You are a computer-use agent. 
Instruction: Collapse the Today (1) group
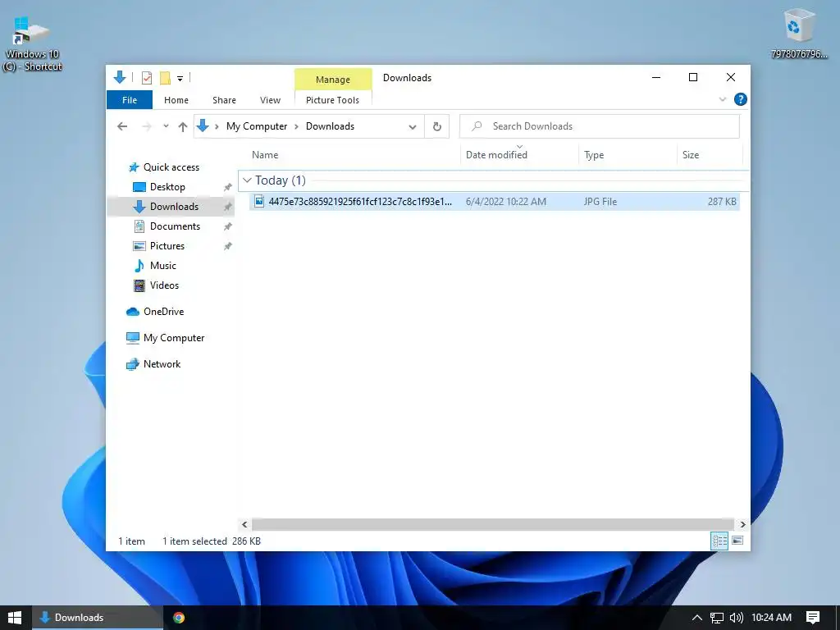pyautogui.click(x=247, y=180)
